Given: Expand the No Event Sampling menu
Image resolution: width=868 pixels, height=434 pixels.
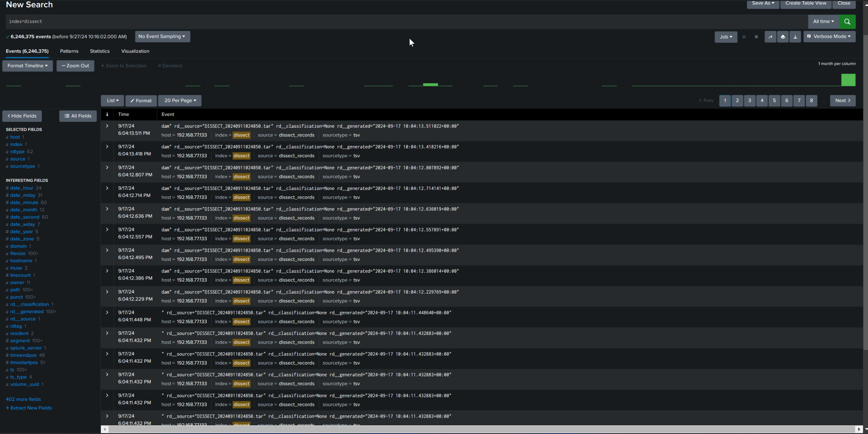Looking at the screenshot, I should pos(162,36).
